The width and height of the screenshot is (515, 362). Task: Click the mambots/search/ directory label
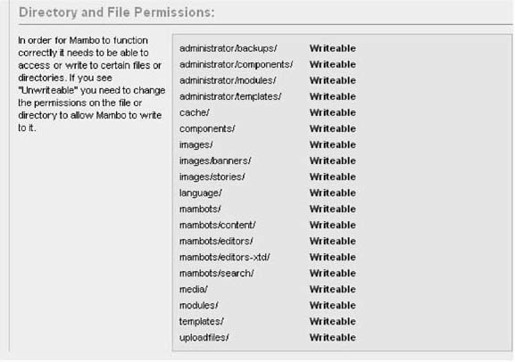coord(217,273)
